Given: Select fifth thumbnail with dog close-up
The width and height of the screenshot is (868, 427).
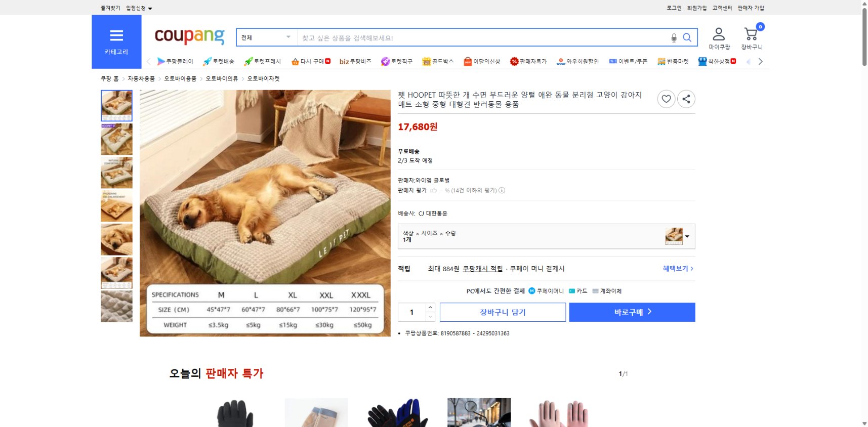Looking at the screenshot, I should tap(116, 239).
